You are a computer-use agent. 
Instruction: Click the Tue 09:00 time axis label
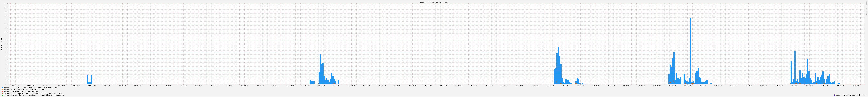794,85
